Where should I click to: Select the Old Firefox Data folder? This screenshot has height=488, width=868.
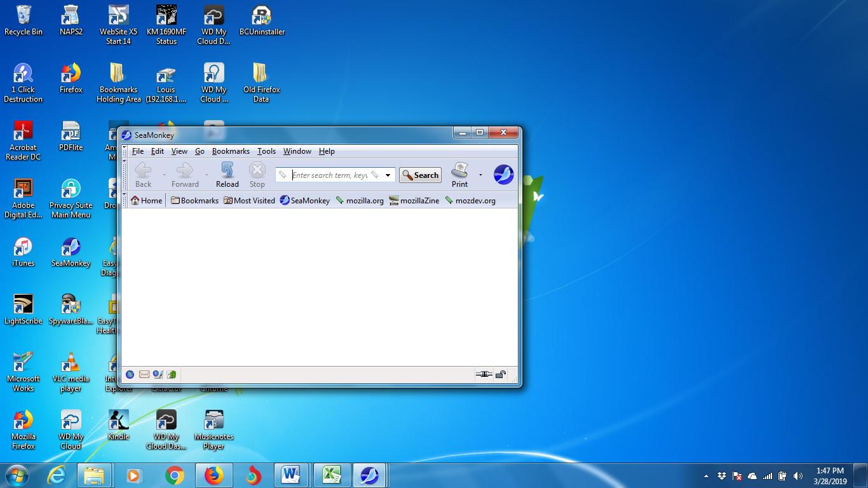point(261,83)
